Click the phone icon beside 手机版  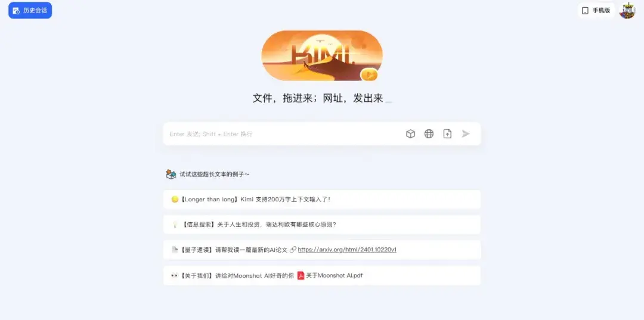pos(585,11)
